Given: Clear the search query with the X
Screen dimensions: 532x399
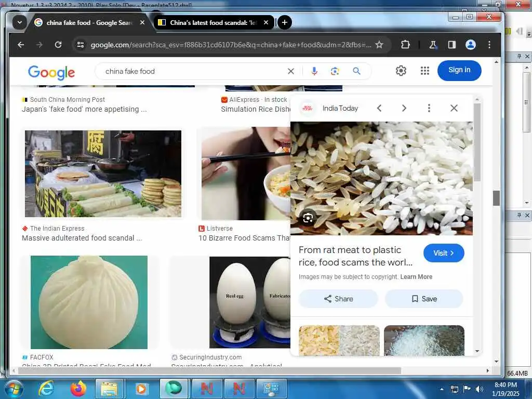Looking at the screenshot, I should point(291,71).
